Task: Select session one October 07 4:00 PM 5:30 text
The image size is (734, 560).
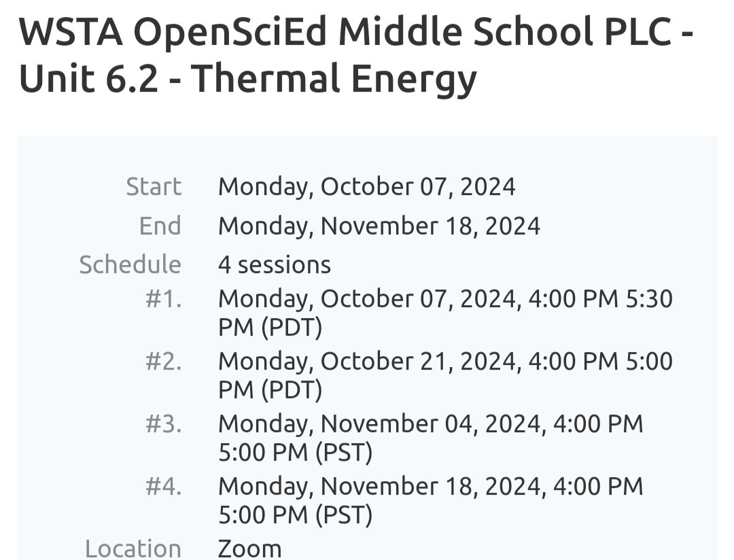Action: tap(445, 299)
